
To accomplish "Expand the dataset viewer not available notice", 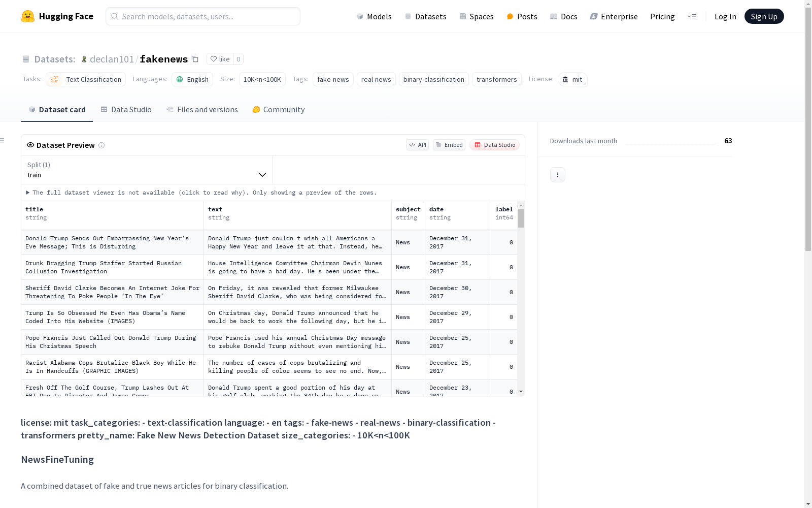I will [x=201, y=193].
